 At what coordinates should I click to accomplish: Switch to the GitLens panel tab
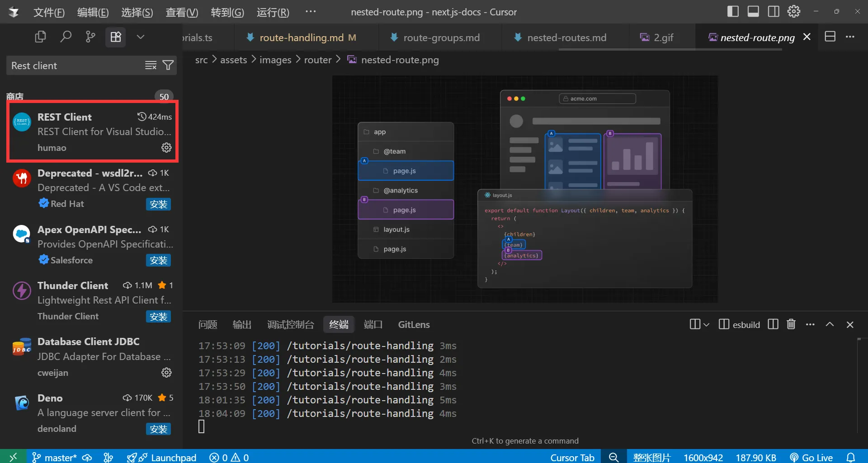coord(414,324)
